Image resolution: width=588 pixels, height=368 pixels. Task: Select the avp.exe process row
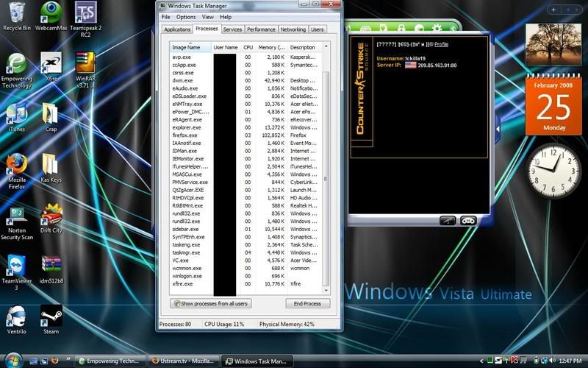pyautogui.click(x=245, y=57)
